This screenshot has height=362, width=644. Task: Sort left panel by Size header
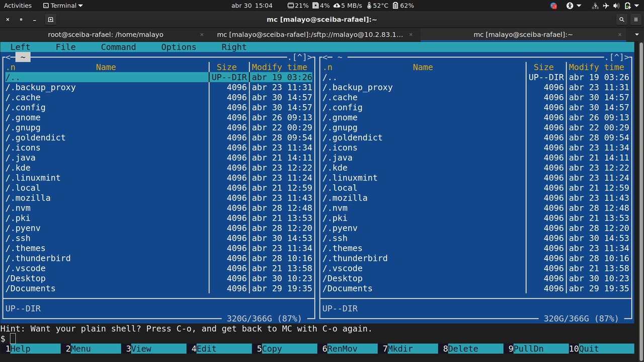point(226,67)
